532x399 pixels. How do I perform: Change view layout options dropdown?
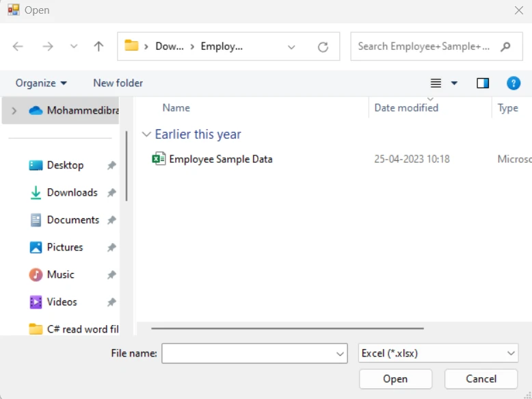(x=454, y=83)
